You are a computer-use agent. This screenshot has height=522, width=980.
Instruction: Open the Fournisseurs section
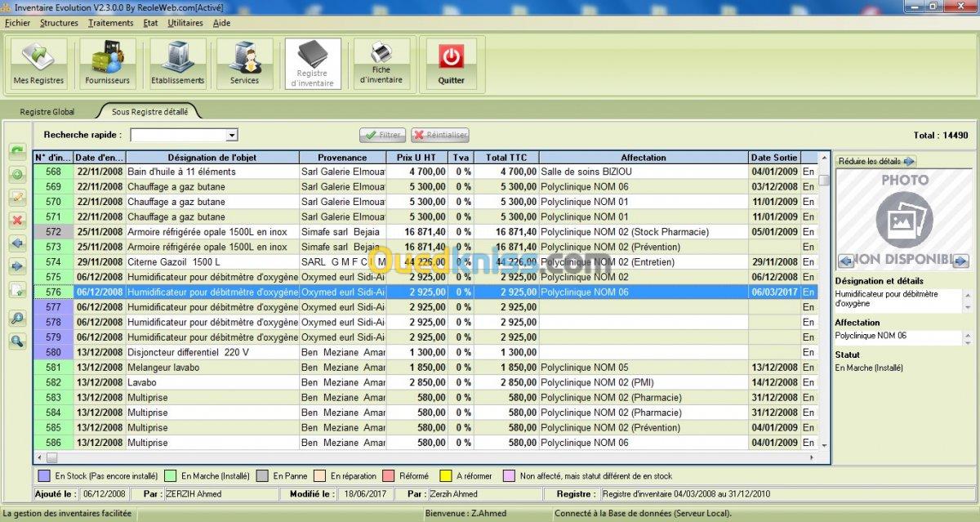click(107, 63)
